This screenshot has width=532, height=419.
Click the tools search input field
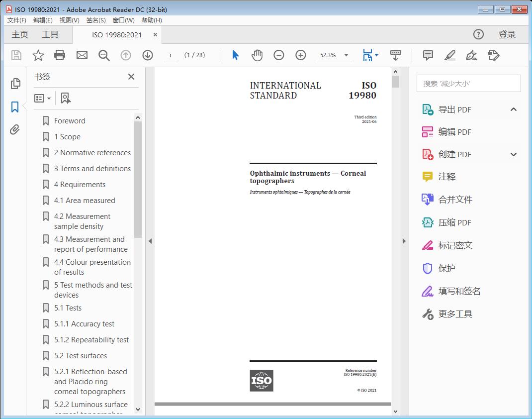[x=468, y=84]
